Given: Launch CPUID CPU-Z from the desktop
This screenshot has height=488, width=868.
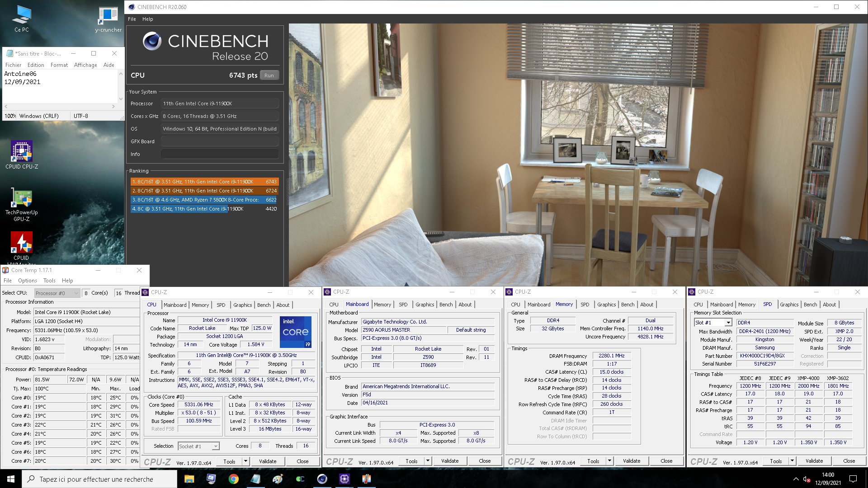Looking at the screenshot, I should [21, 155].
